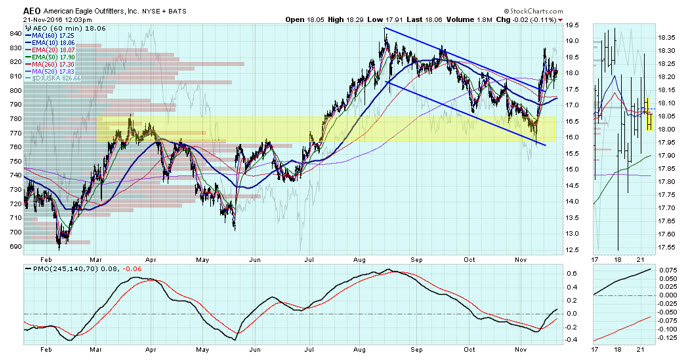Viewport: 689px width, 361px height.
Task: Click the AEO ticker symbol in the title
Action: pos(32,11)
